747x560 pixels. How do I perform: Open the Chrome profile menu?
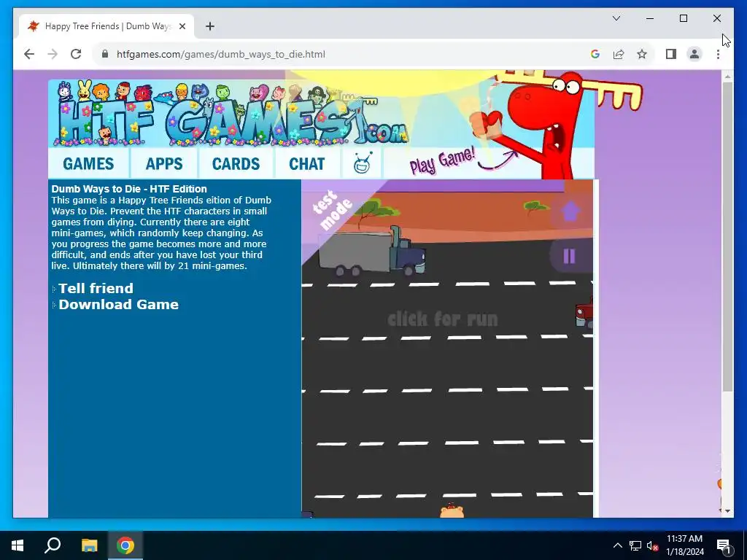tap(694, 54)
